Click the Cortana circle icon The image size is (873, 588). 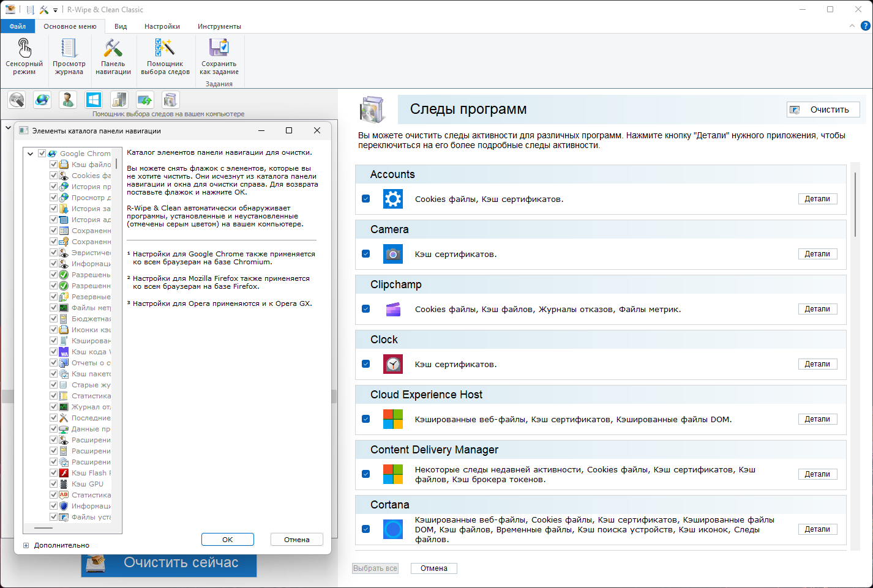(393, 529)
